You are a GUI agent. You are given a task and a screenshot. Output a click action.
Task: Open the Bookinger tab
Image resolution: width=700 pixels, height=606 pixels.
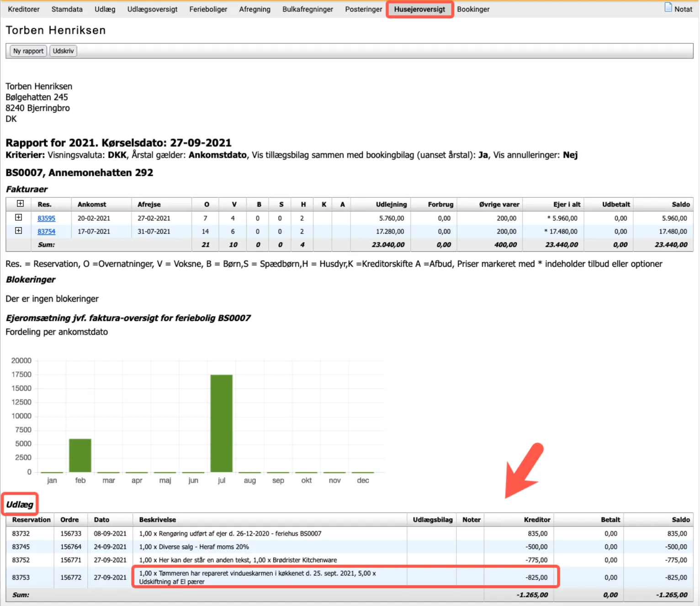(473, 9)
